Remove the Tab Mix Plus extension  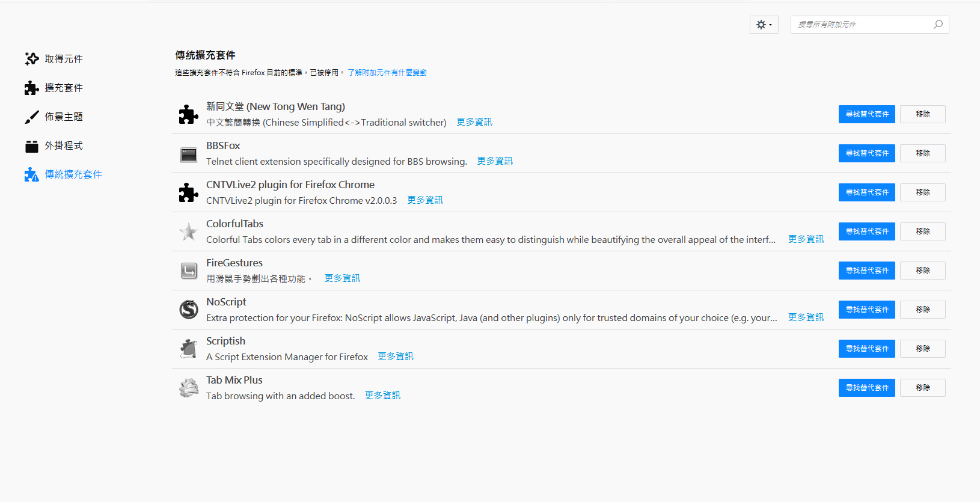point(923,388)
